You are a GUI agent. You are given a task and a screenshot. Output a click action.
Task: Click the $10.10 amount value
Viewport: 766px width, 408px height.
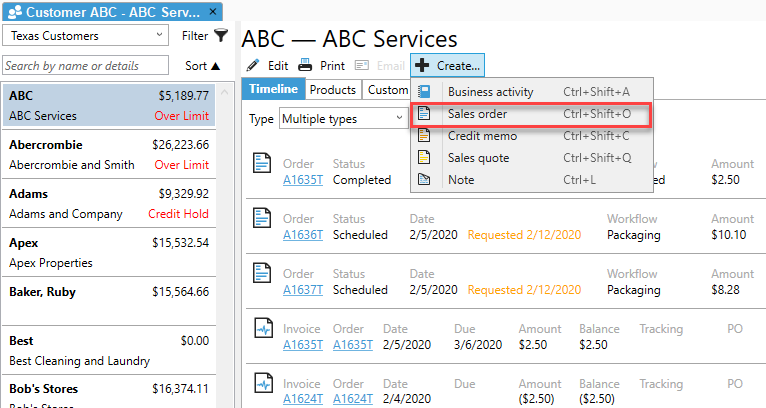[x=728, y=235]
